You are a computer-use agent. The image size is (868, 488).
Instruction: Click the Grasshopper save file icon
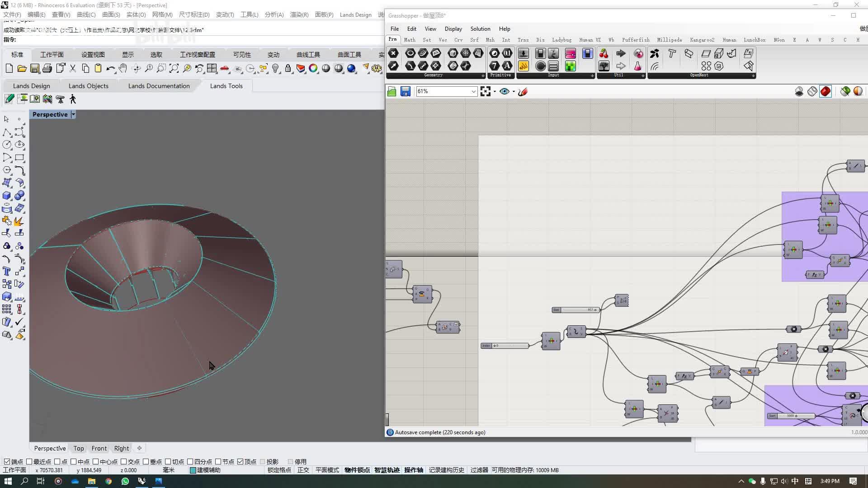click(405, 92)
